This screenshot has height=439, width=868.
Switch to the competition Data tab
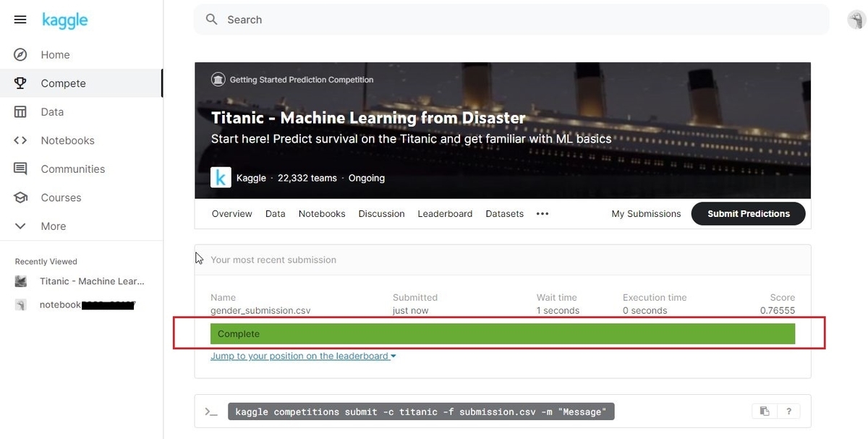275,214
